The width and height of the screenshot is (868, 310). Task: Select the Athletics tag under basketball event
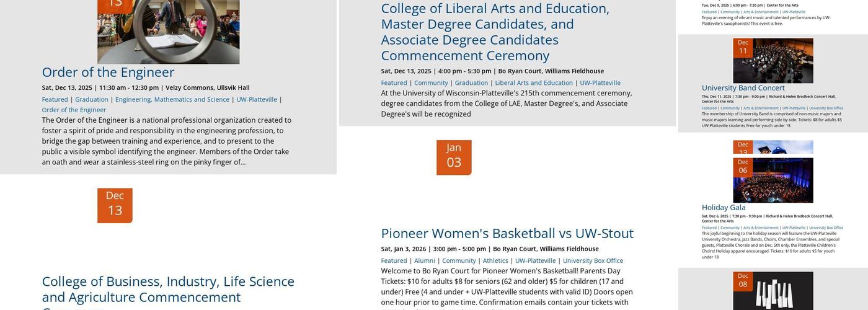point(495,260)
